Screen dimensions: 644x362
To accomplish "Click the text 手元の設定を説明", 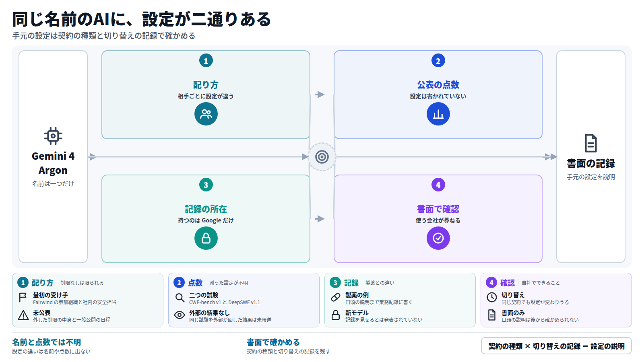I will click(591, 177).
